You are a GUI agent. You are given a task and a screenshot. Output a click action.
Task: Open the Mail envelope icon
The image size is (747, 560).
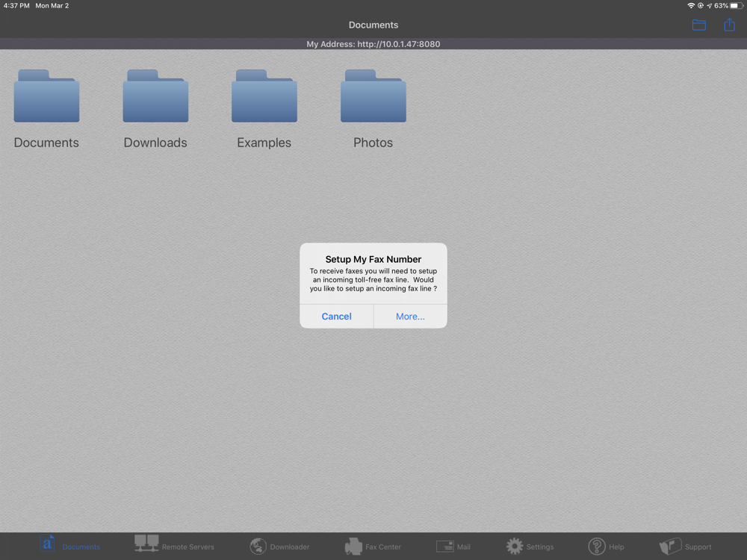click(x=444, y=547)
